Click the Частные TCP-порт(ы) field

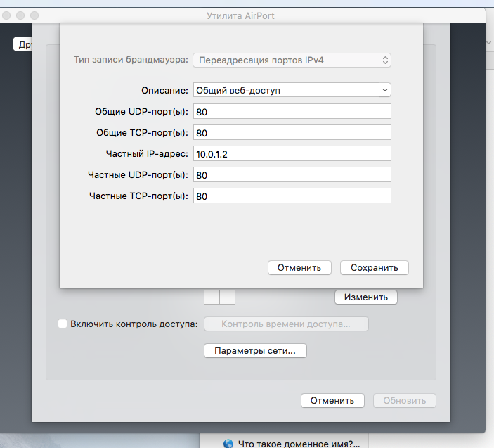coord(292,196)
